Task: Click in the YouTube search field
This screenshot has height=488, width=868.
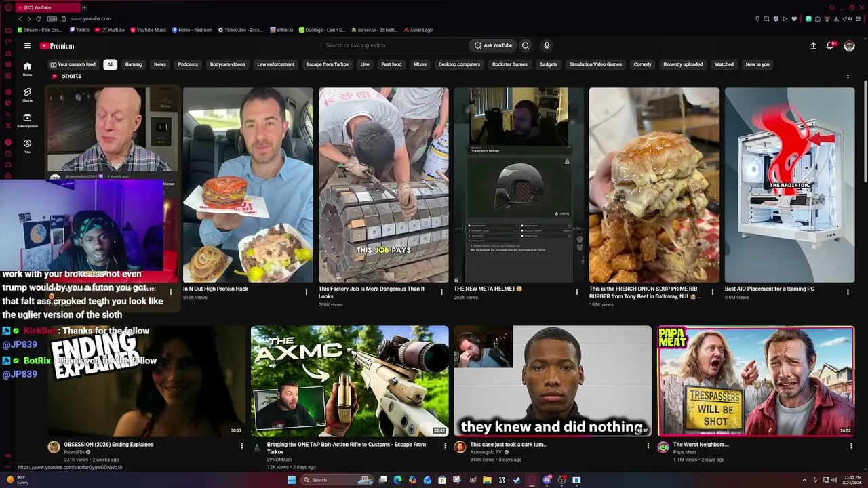Action: tap(395, 45)
